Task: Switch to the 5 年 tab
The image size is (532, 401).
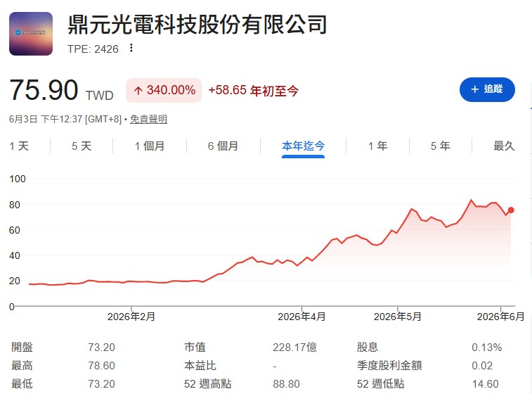Action: [441, 146]
